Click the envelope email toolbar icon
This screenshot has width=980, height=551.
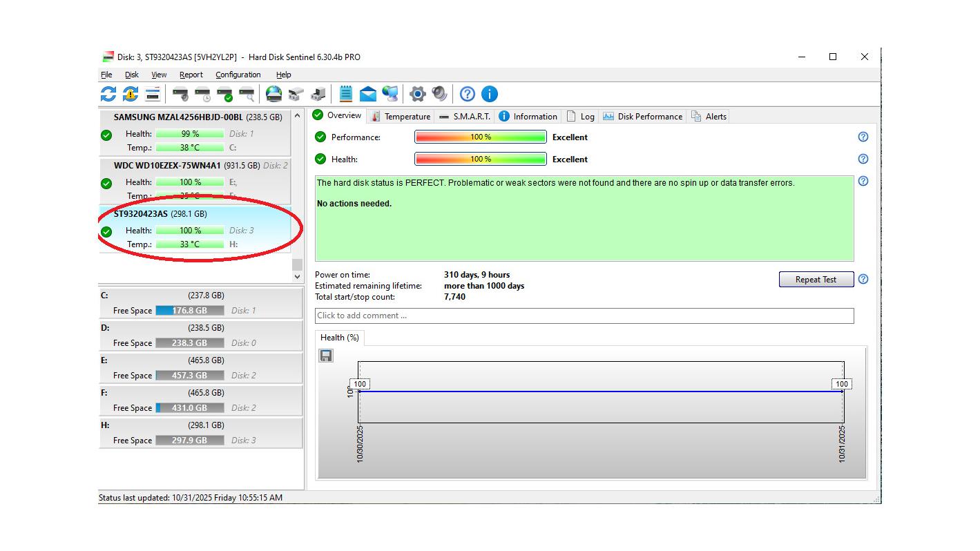coord(368,94)
